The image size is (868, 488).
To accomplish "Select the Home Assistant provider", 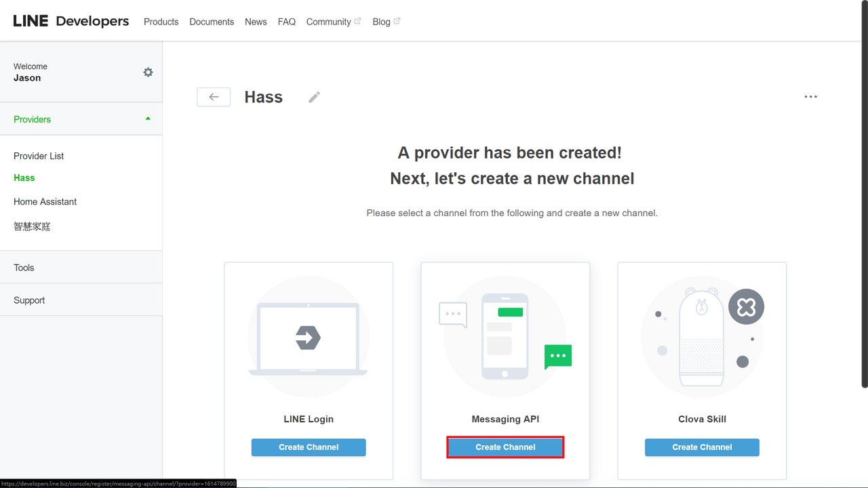I will click(45, 202).
